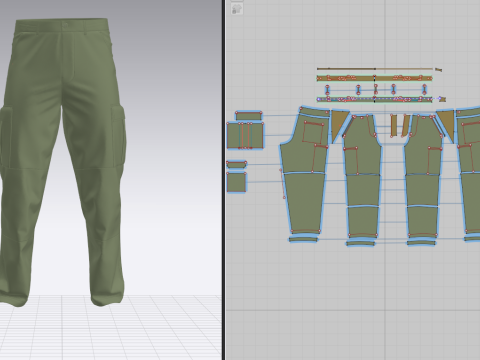Select the third leg panel's middle knee piece
Screen dimensions: 480x360
(x=422, y=190)
